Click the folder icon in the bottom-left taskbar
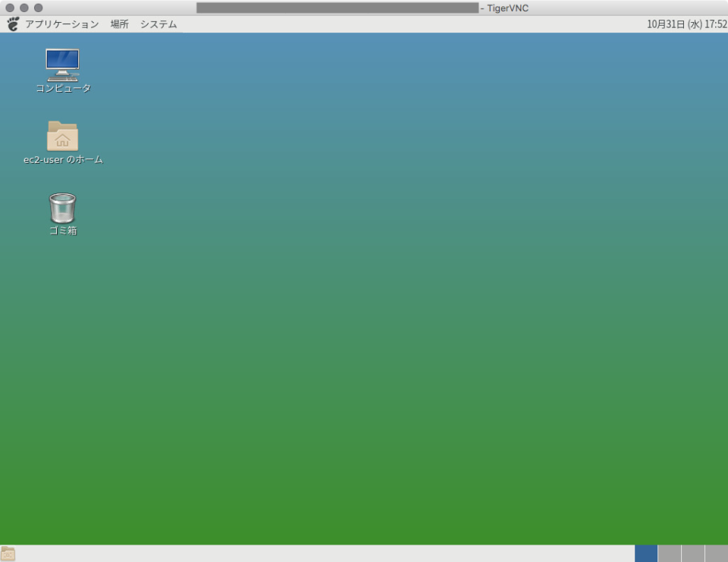This screenshot has width=728, height=562. (8, 552)
